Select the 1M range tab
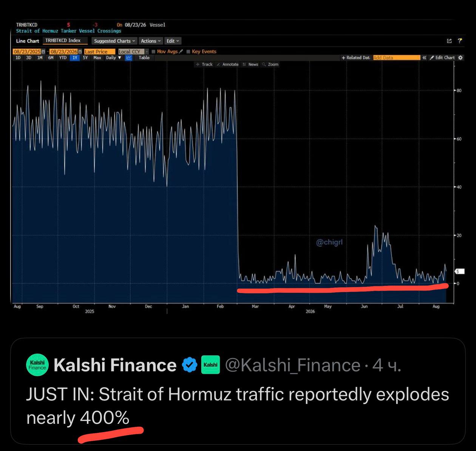The height and width of the screenshot is (451, 476). pyautogui.click(x=40, y=58)
